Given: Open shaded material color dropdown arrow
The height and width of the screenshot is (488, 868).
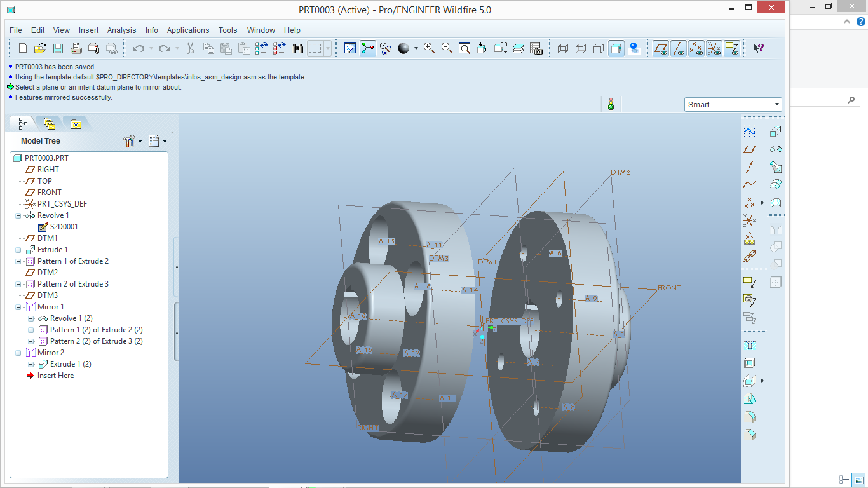Looking at the screenshot, I should [416, 48].
